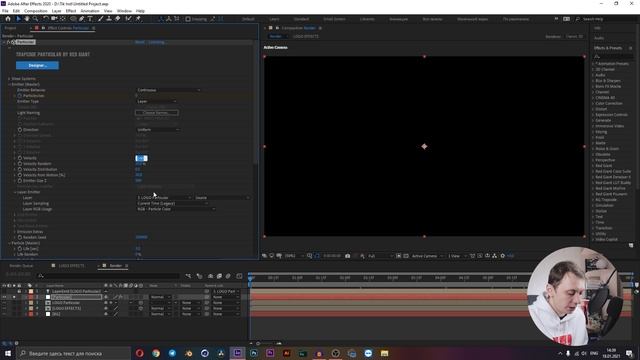This screenshot has height=360, width=640.
Task: Click timeline playhead at start
Action: pos(251,278)
